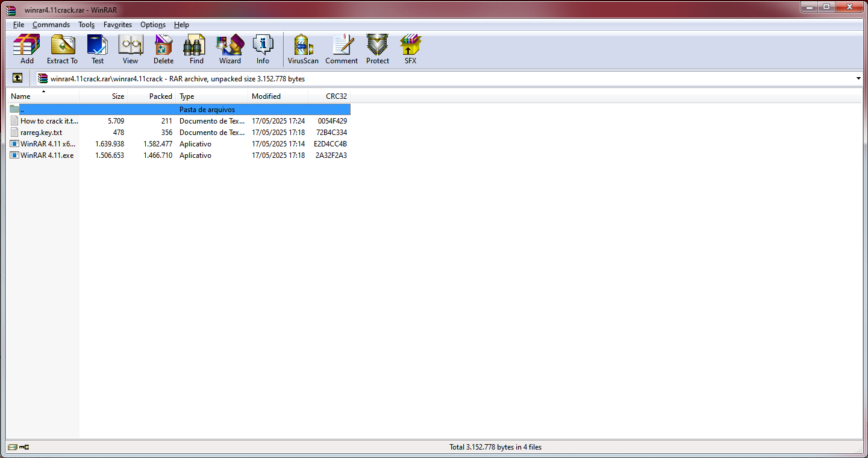Click size value 1.639.938
868x458 pixels.
[110, 143]
